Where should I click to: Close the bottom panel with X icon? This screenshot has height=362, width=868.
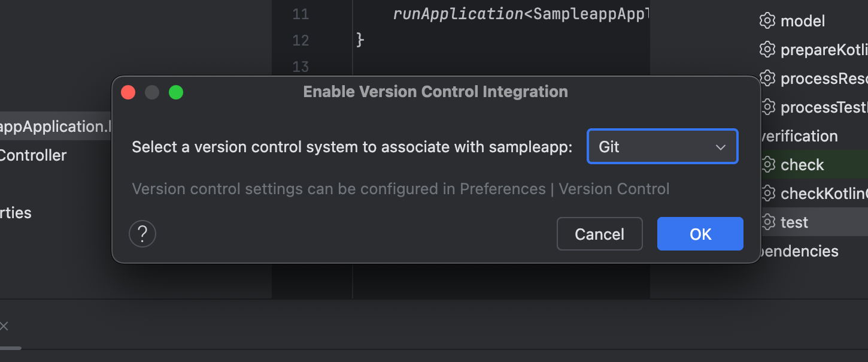(4, 327)
